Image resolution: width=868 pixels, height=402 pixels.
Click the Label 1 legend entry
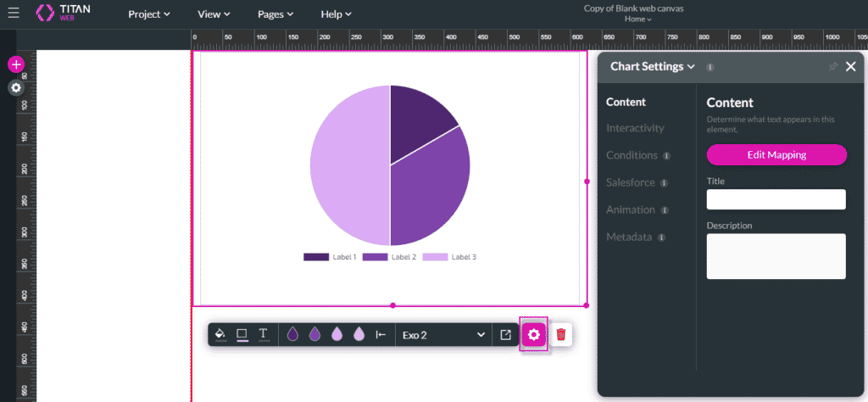(330, 257)
